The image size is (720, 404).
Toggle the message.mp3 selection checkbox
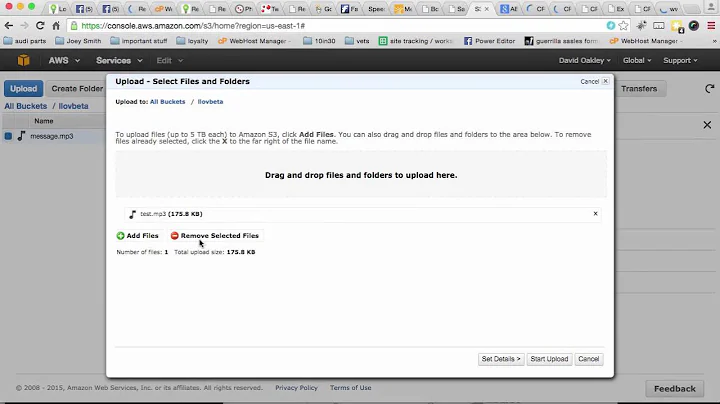coord(8,136)
